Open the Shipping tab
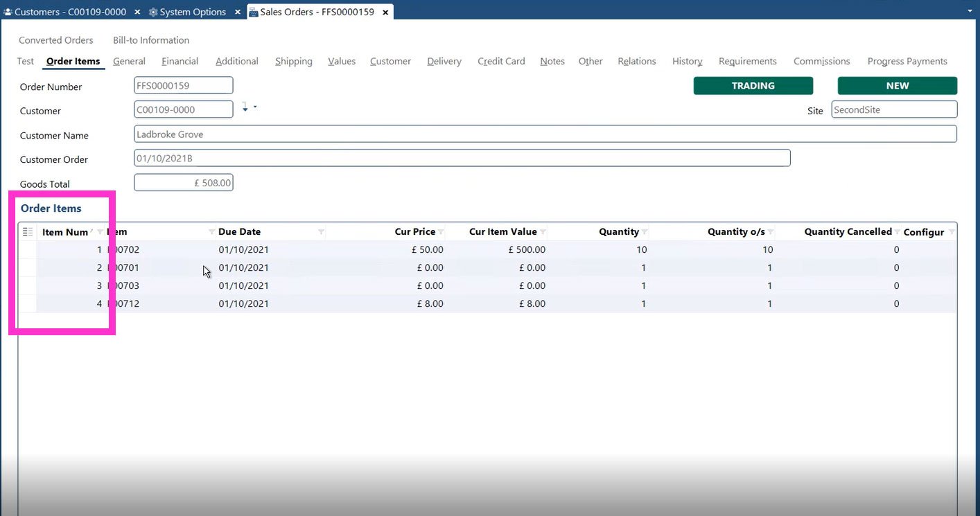The width and height of the screenshot is (980, 516). [293, 61]
